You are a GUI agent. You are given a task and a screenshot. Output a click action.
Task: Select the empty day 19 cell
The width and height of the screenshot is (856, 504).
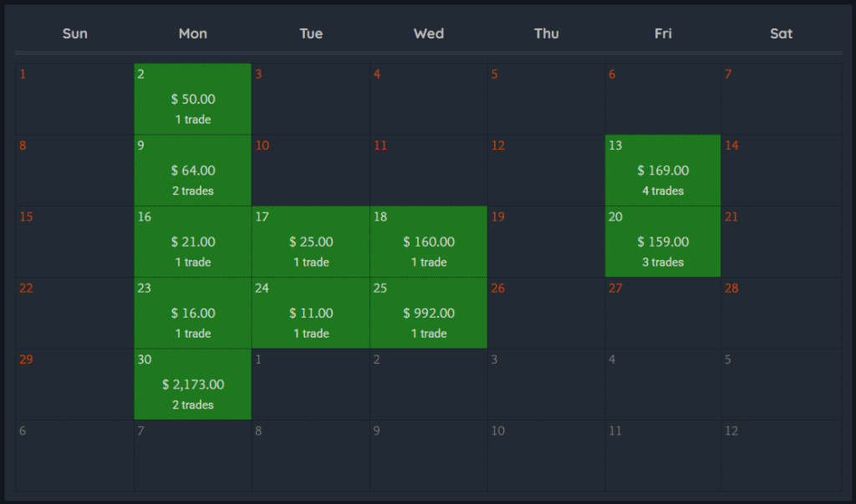pos(546,242)
